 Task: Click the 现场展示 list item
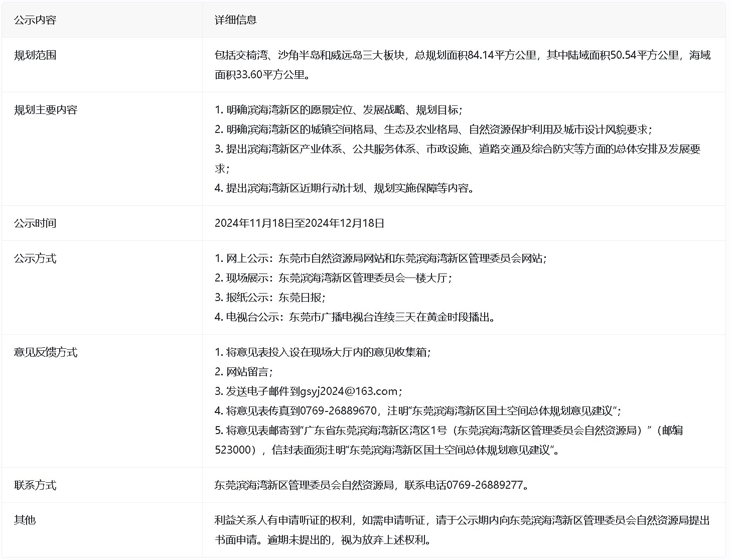pyautogui.click(x=333, y=278)
